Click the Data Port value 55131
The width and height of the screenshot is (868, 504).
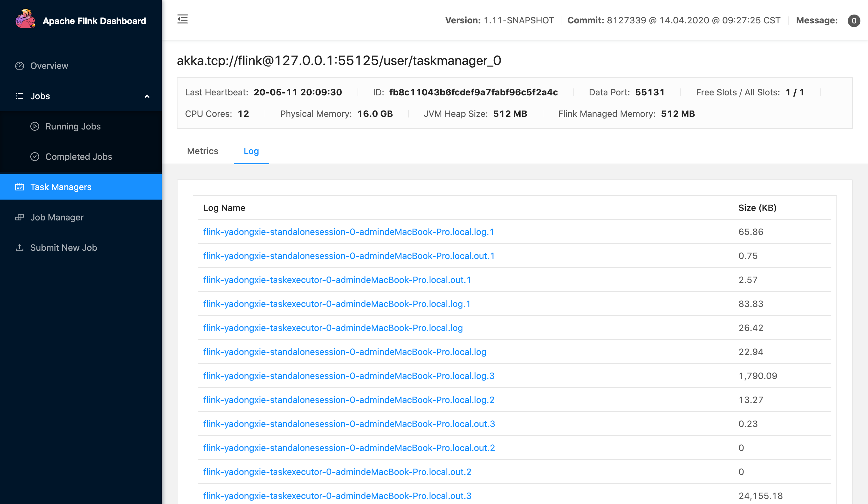[x=650, y=92]
